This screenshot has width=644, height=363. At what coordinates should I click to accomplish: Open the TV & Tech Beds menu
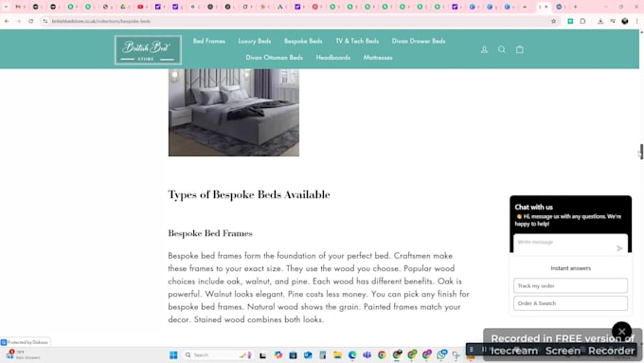click(x=357, y=41)
